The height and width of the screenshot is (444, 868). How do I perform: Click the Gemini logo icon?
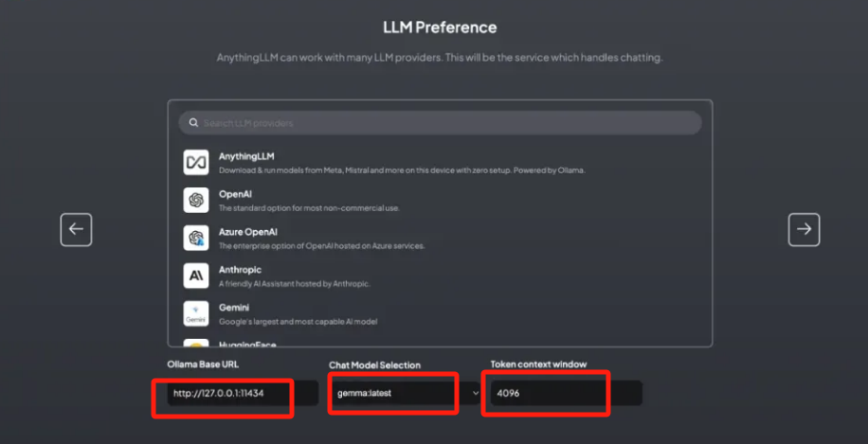pyautogui.click(x=196, y=313)
